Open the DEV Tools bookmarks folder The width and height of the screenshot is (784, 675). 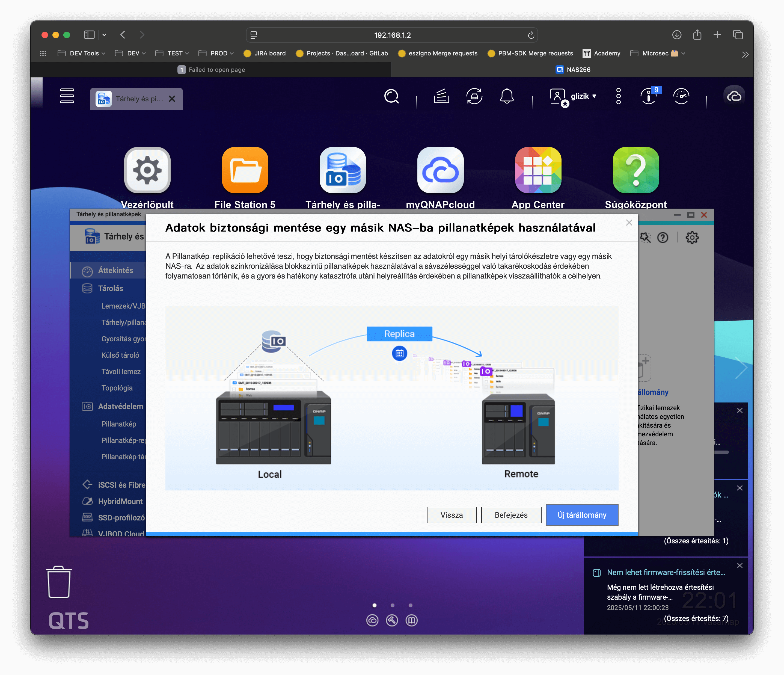tap(81, 53)
